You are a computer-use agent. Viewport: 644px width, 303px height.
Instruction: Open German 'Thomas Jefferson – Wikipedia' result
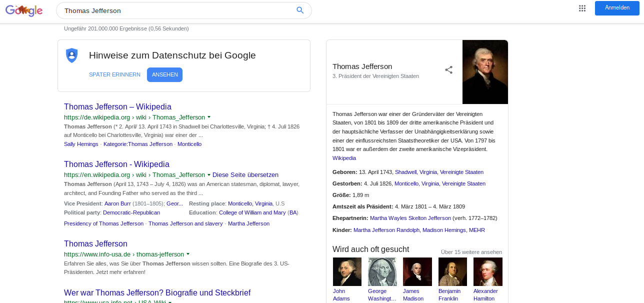117,106
